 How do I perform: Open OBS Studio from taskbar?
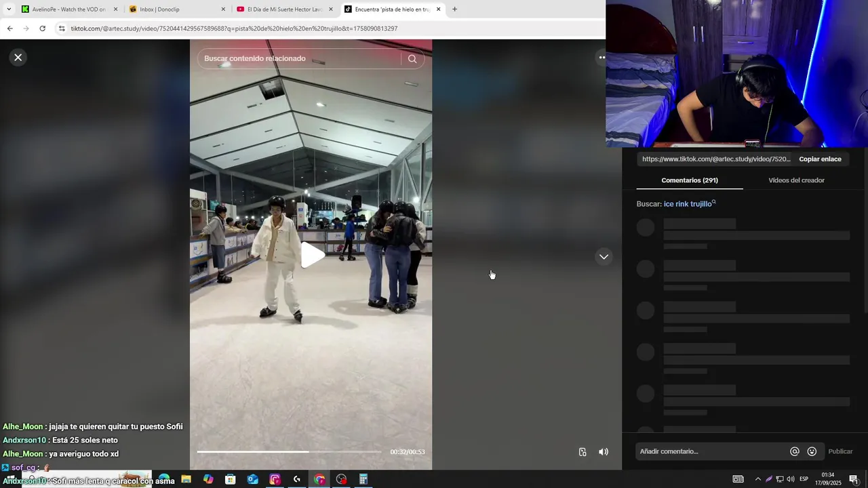[341, 479]
